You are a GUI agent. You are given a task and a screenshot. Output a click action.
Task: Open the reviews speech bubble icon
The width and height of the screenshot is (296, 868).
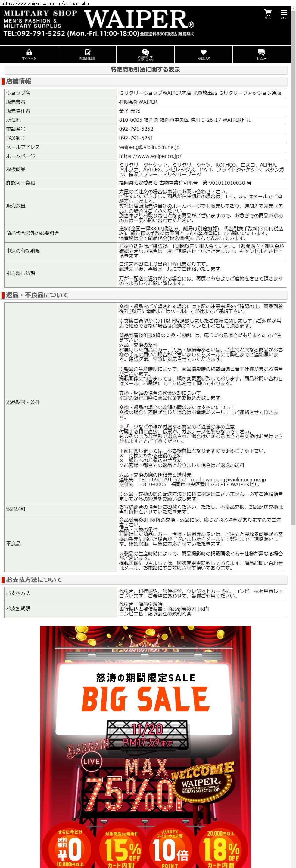(x=262, y=54)
